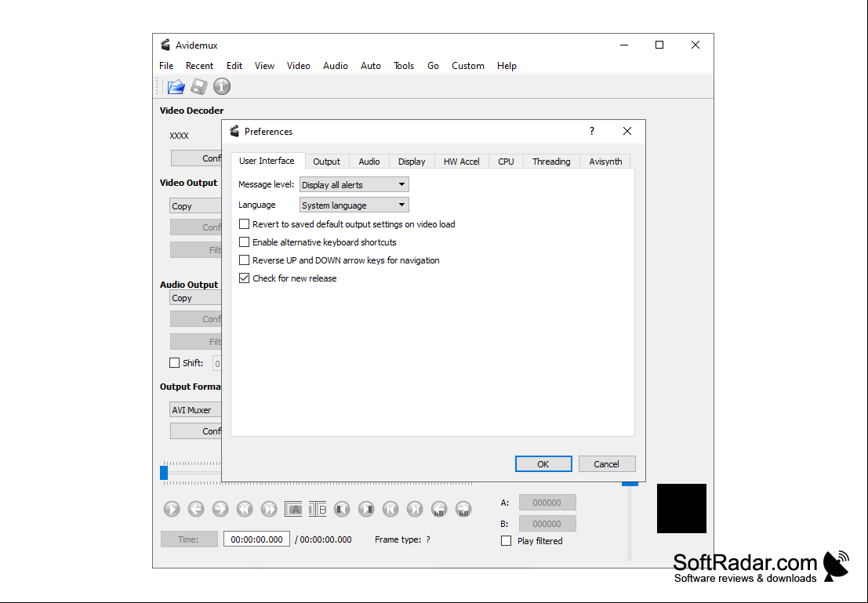Close the Preferences dialog
The image size is (868, 603).
(627, 131)
